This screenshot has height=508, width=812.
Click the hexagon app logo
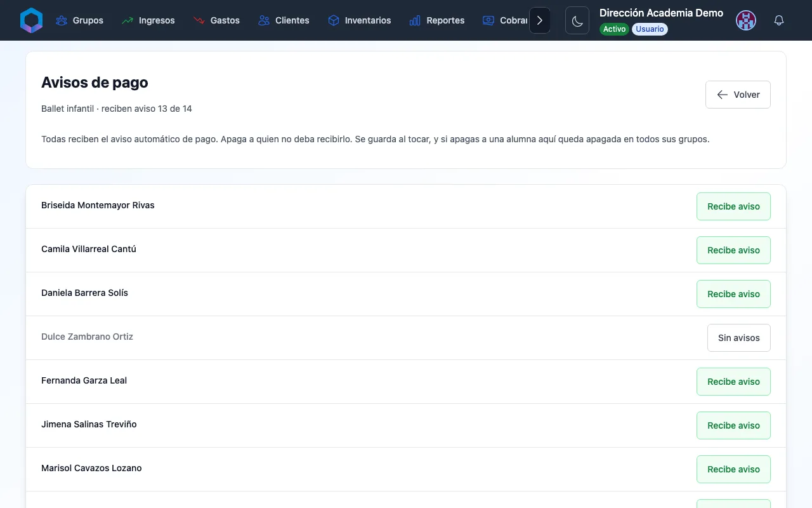tap(31, 20)
